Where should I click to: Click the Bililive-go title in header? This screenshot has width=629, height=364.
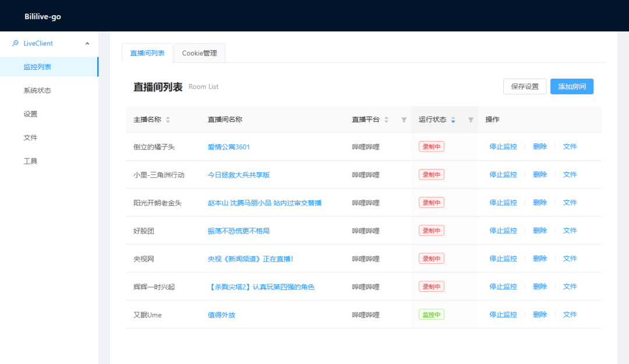coord(43,17)
